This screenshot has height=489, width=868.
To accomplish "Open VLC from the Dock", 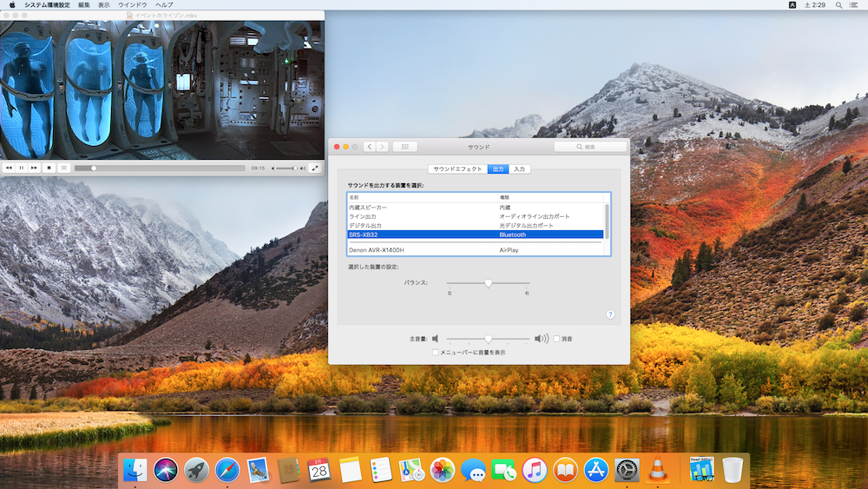I will point(658,470).
